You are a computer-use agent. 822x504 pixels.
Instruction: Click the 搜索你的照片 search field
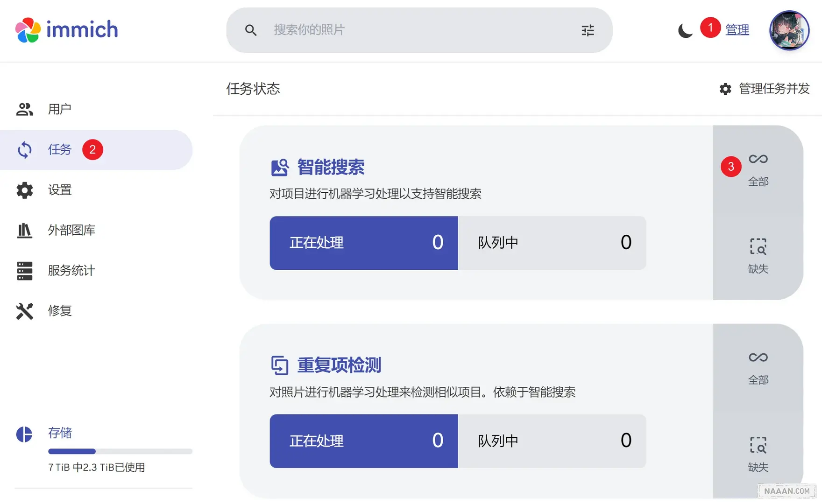point(416,30)
